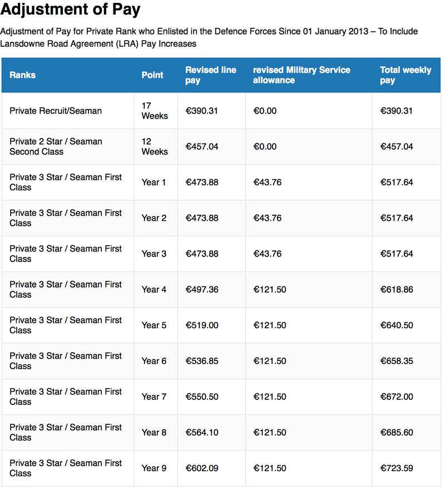445x504 pixels.
Task: Click the 'Year 1' point cell
Action: pos(154,182)
